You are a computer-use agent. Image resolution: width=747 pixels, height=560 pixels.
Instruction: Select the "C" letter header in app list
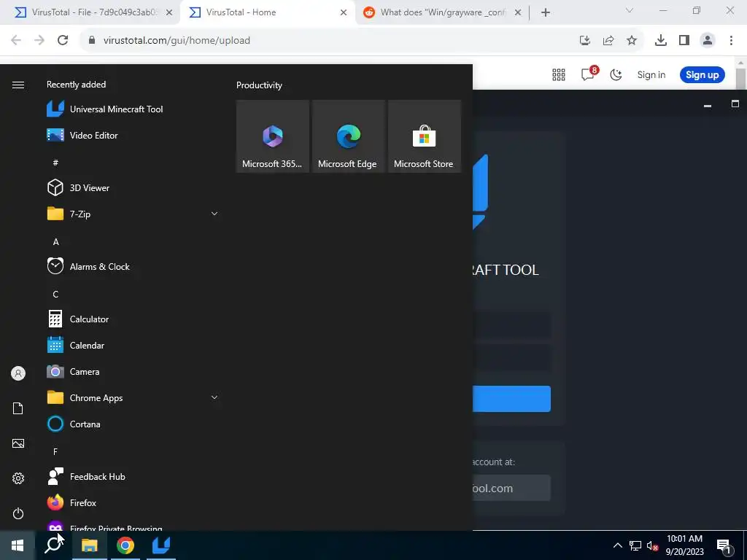55,295
